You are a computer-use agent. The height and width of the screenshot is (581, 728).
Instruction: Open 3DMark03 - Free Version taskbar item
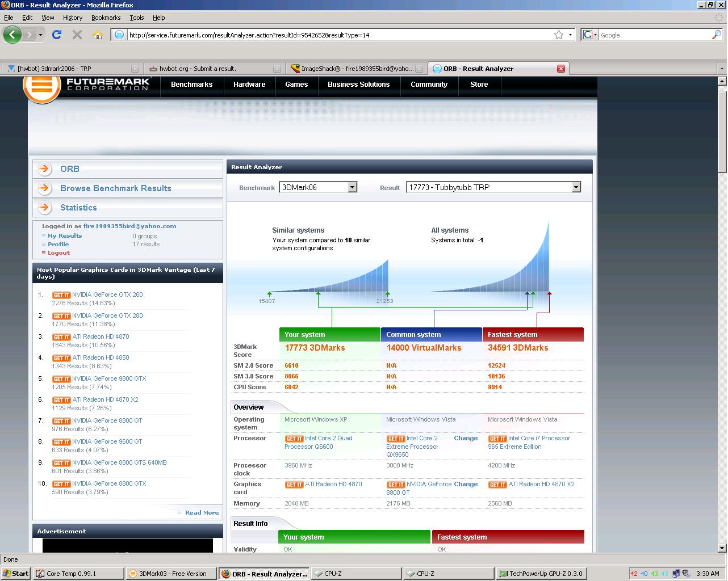click(171, 574)
